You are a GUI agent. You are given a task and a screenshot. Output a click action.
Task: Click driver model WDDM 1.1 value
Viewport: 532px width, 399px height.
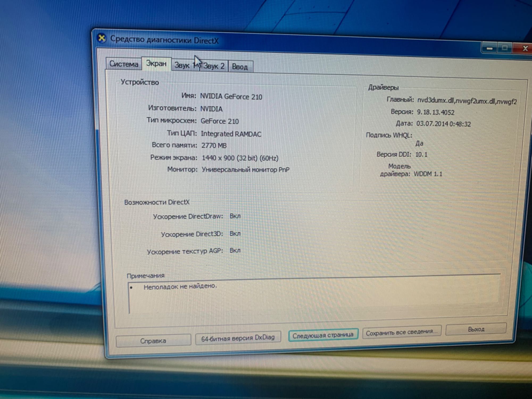pos(428,174)
